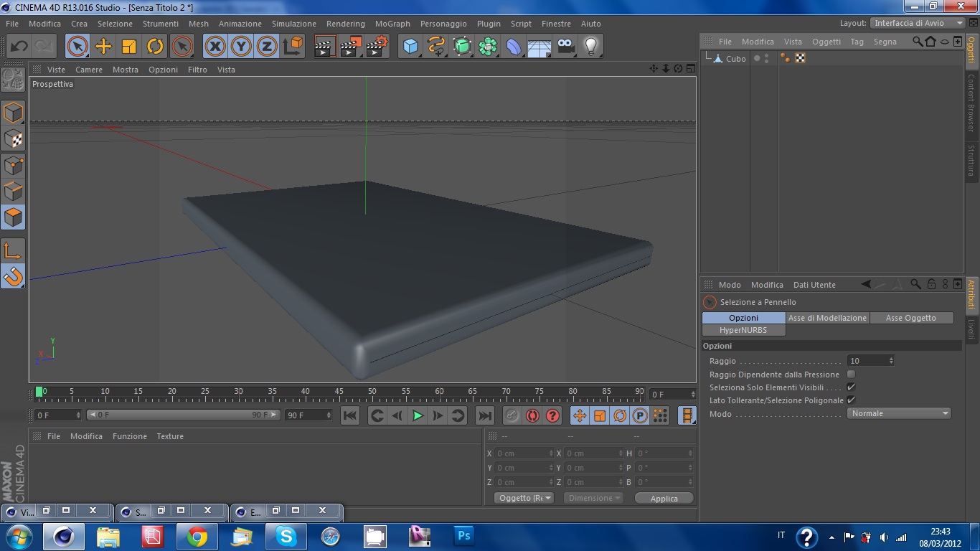
Task: Add a camera object from the toolbar
Action: [566, 47]
